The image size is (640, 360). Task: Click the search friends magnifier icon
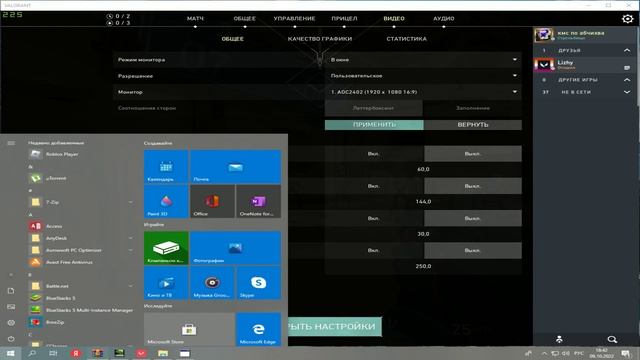click(612, 339)
